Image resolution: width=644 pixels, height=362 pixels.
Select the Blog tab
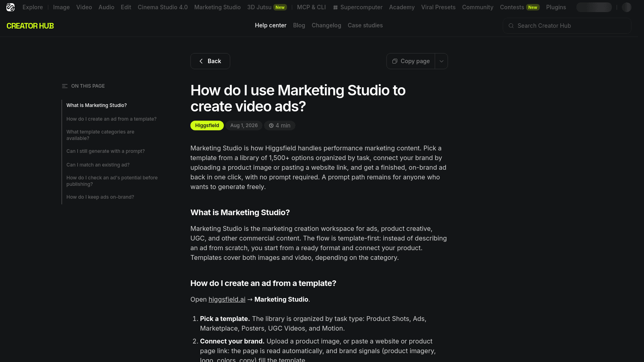coord(299,25)
